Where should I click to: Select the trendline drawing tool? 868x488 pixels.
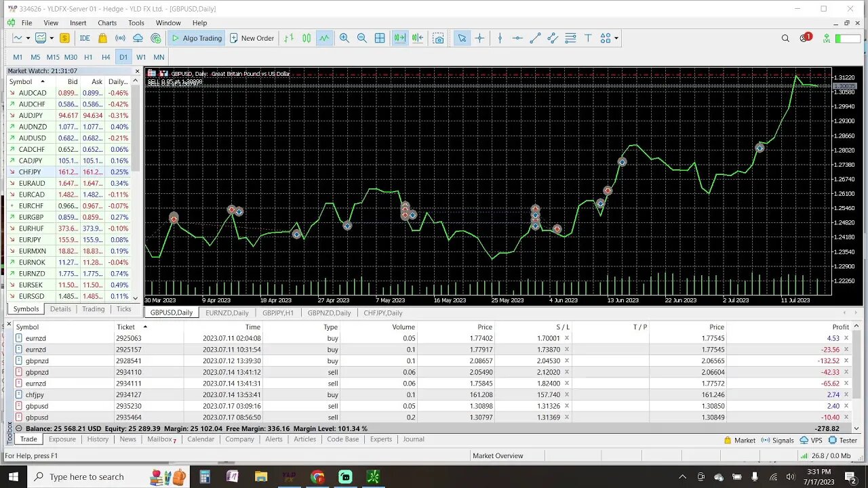pyautogui.click(x=535, y=39)
